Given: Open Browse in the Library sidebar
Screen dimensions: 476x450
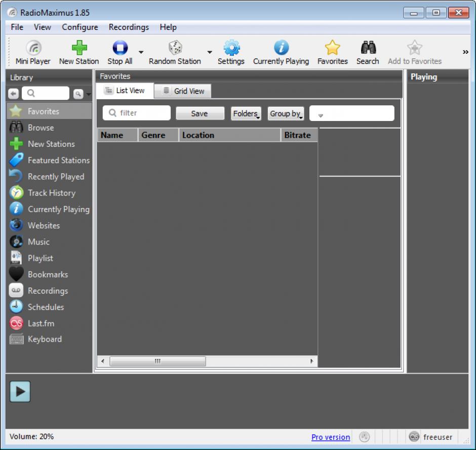Looking at the screenshot, I should (x=49, y=128).
